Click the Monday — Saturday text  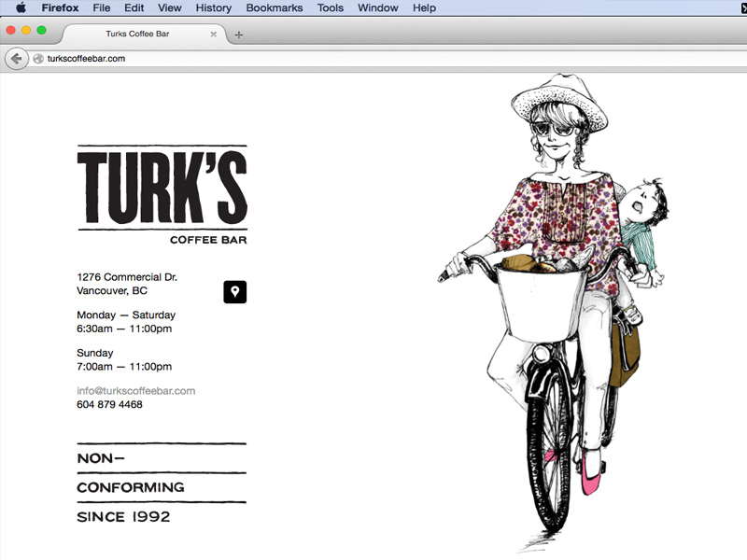(x=126, y=315)
